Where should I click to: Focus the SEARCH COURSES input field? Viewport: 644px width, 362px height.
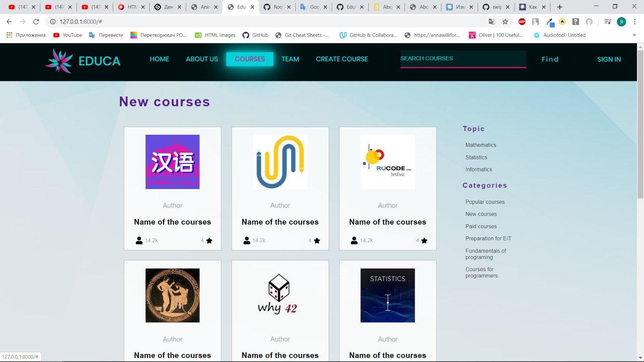click(x=463, y=58)
